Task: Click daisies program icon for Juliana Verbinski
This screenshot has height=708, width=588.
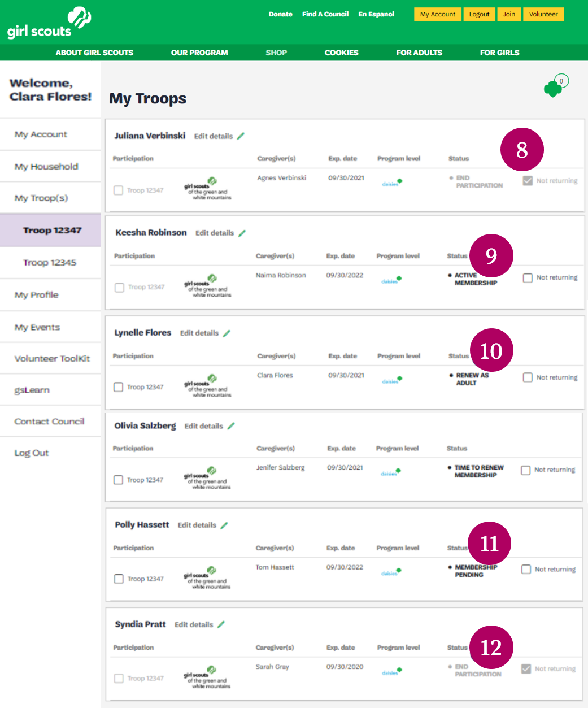Action: pos(392,183)
